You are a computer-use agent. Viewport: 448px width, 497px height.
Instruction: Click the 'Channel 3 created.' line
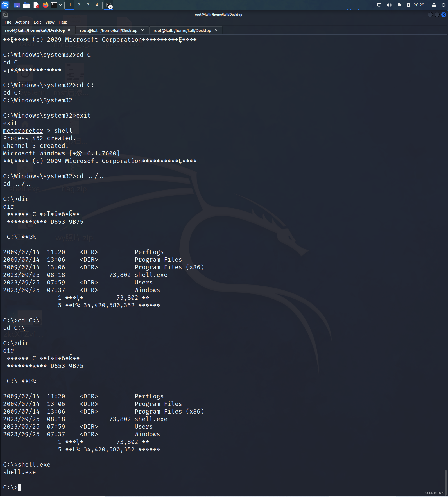point(36,146)
